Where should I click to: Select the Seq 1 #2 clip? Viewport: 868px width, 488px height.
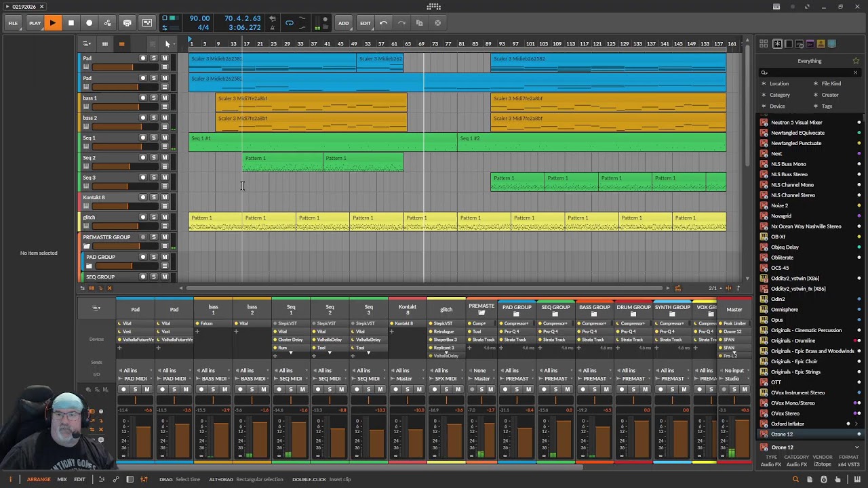click(591, 142)
